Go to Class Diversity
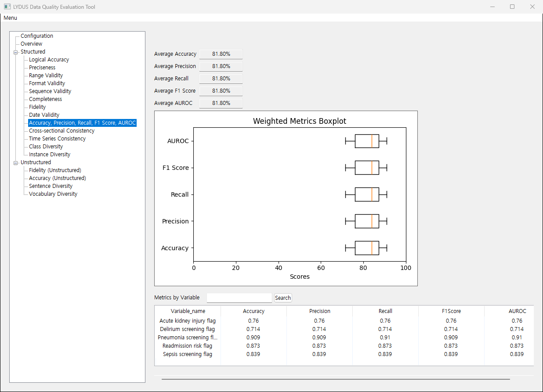Screen dimensions: 543x392 [x=46, y=147]
